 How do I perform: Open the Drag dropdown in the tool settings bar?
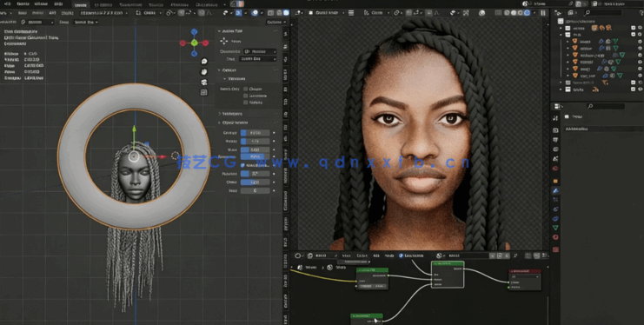point(85,23)
